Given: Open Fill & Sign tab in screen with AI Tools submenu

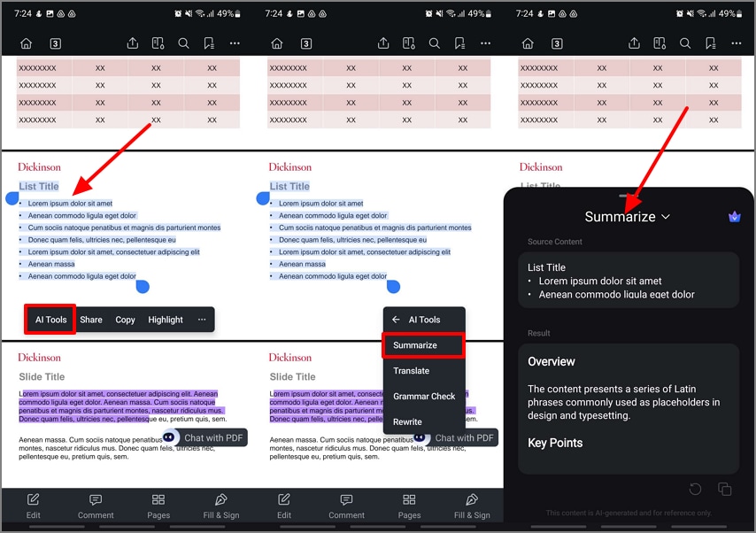Looking at the screenshot, I should pyautogui.click(x=472, y=506).
